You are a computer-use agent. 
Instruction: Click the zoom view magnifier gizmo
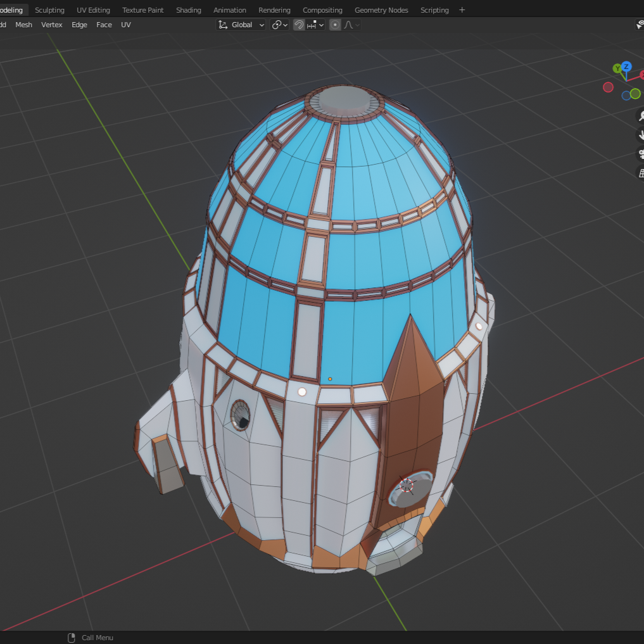click(x=640, y=116)
